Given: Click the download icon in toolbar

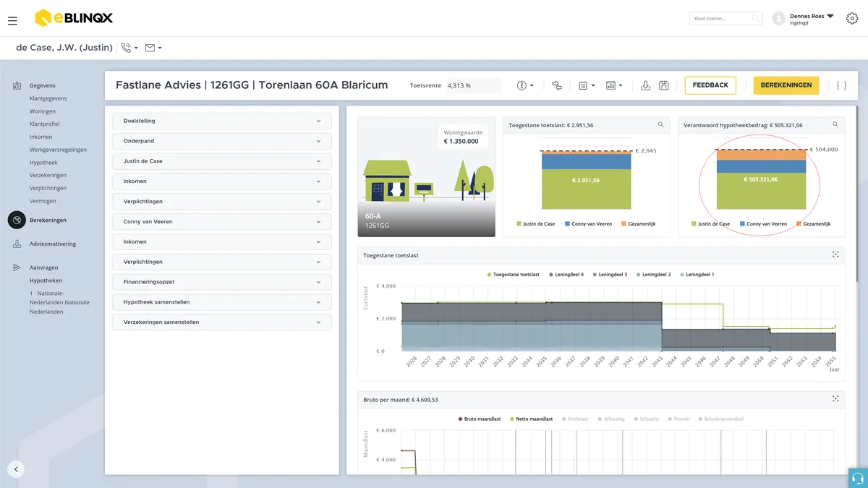Looking at the screenshot, I should click(646, 85).
